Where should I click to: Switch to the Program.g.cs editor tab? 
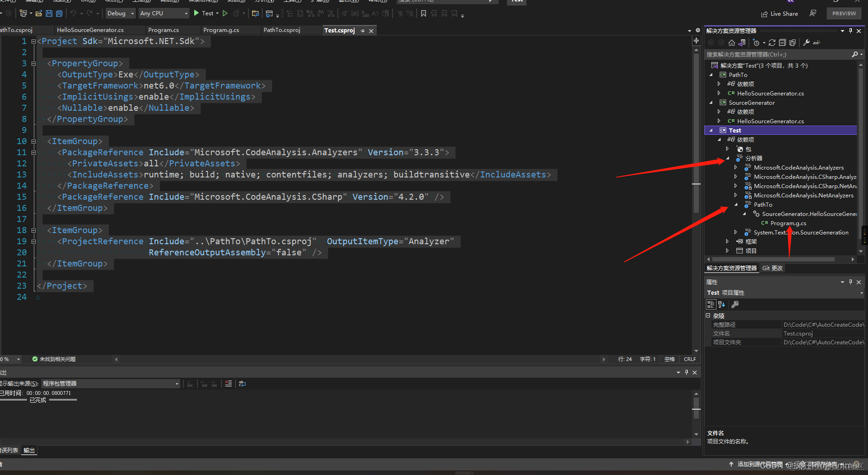coord(221,30)
